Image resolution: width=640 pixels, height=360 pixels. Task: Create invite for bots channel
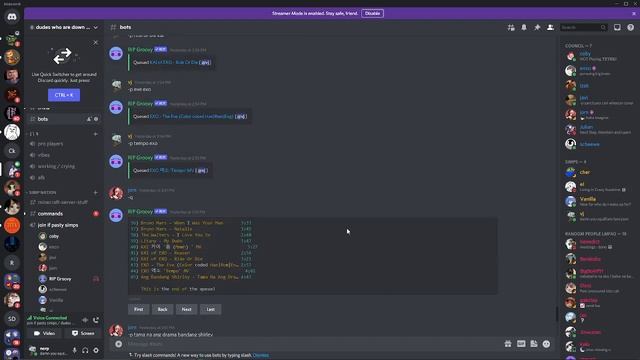(x=89, y=119)
